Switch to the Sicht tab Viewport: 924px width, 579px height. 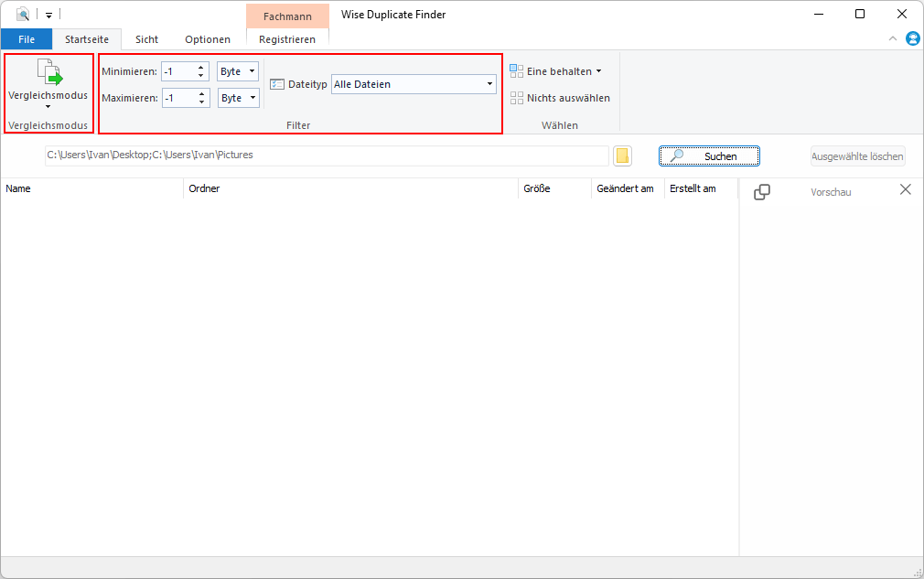146,39
